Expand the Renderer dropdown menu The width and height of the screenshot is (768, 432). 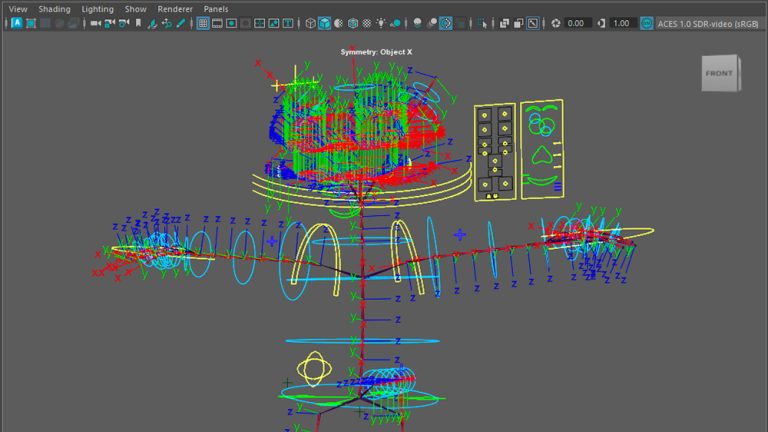click(x=174, y=8)
